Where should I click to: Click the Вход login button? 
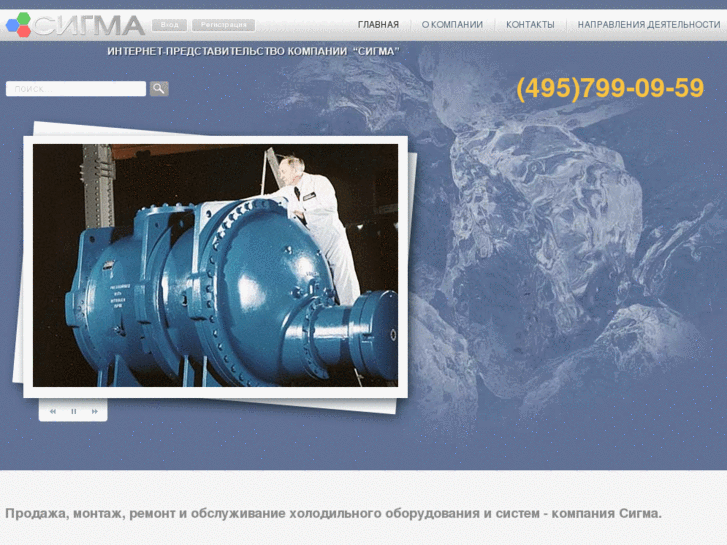pyautogui.click(x=169, y=25)
